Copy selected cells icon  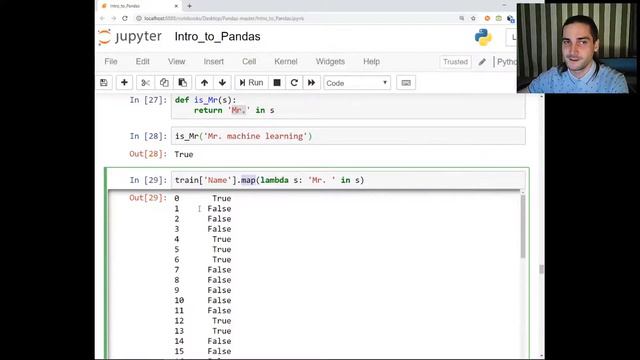(x=164, y=83)
